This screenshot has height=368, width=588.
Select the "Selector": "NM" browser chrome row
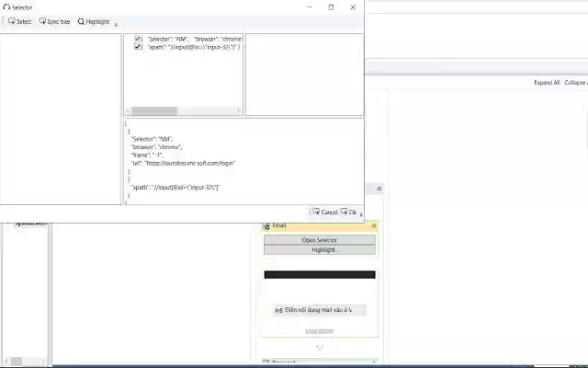coord(194,39)
